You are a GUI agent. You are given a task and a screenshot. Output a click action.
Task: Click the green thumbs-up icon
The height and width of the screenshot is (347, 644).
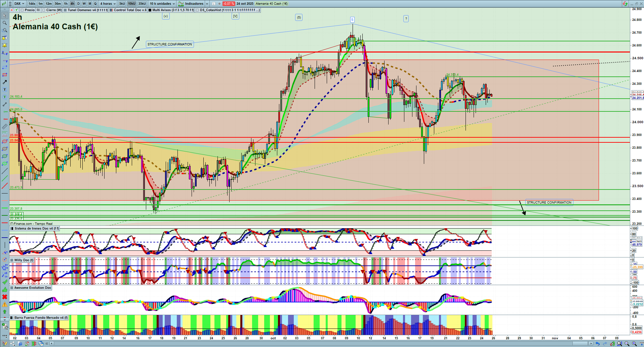point(5,289)
